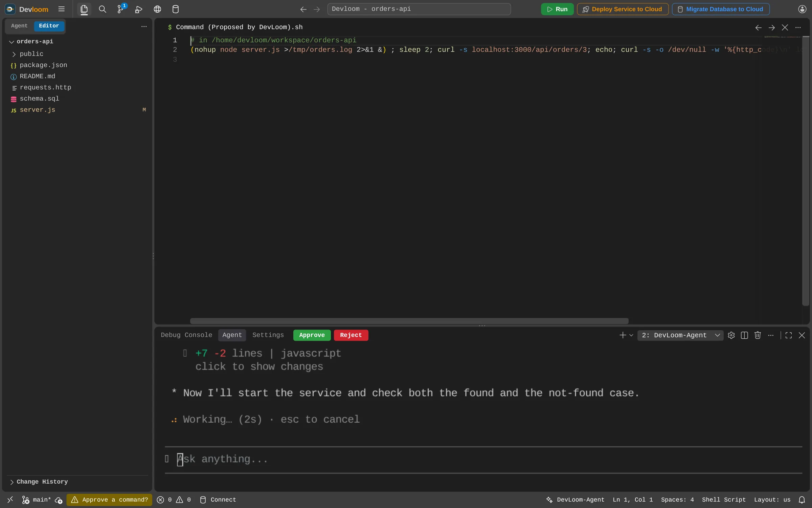812x508 pixels.
Task: Click errors and warnings count in status bar
Action: click(x=174, y=500)
